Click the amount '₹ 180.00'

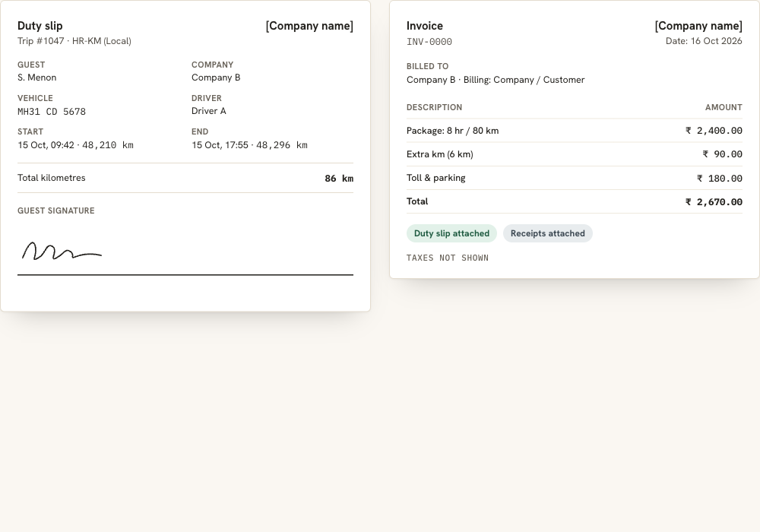coord(719,179)
